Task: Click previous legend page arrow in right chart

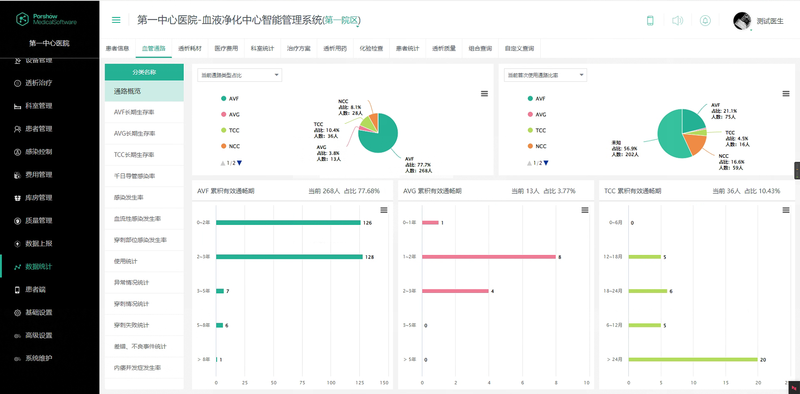Action: point(529,163)
